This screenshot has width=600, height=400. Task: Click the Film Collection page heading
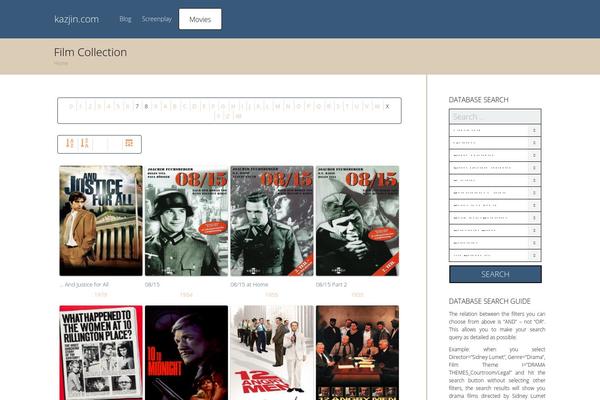[90, 52]
